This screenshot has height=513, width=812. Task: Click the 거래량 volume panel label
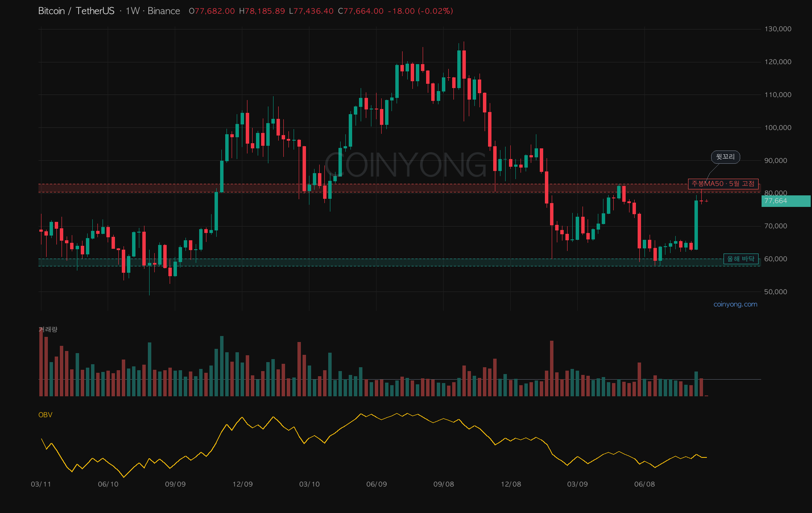[48, 329]
